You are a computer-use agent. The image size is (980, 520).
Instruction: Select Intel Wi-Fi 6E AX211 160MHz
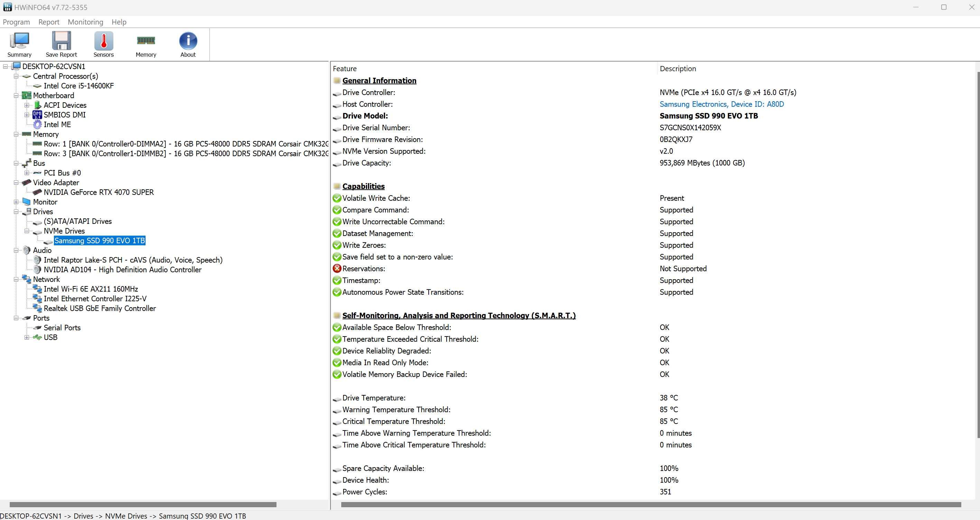point(91,289)
